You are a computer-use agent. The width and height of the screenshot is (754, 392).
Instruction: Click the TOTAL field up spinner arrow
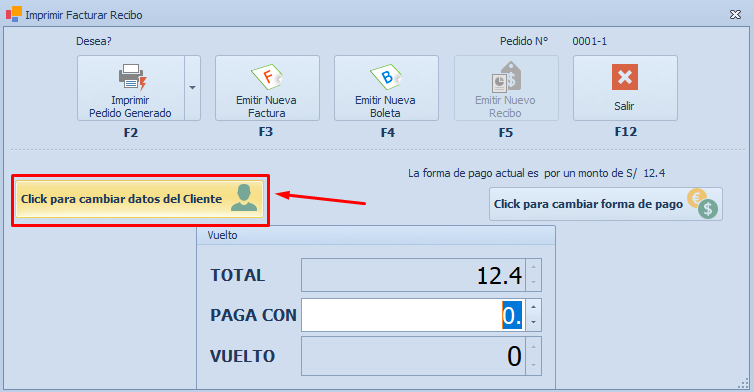[x=534, y=267]
